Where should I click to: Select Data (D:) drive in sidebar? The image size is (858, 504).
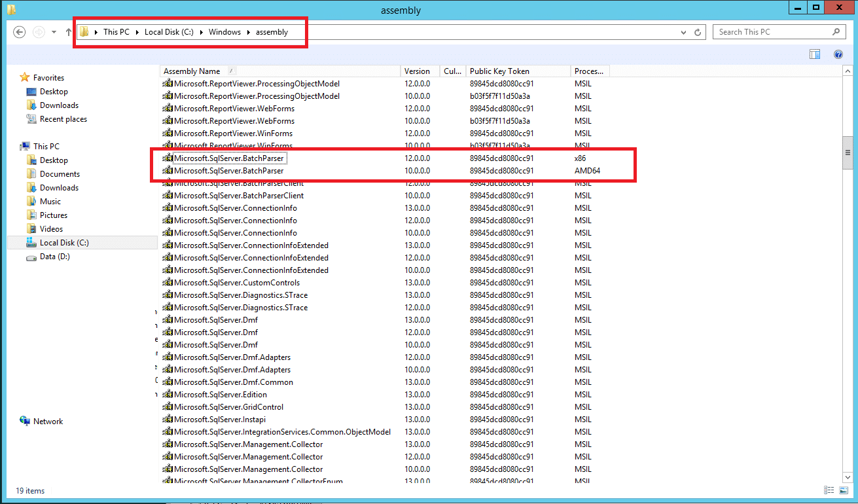click(x=54, y=257)
